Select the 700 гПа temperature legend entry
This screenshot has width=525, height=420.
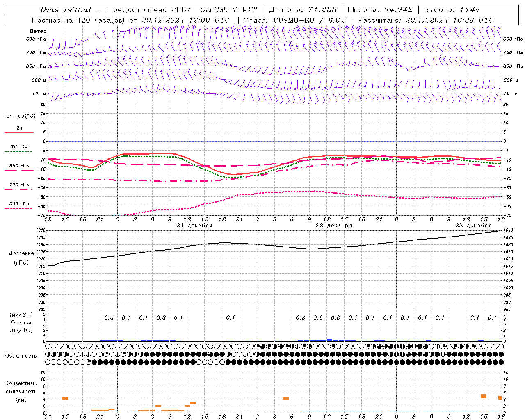tap(19, 185)
